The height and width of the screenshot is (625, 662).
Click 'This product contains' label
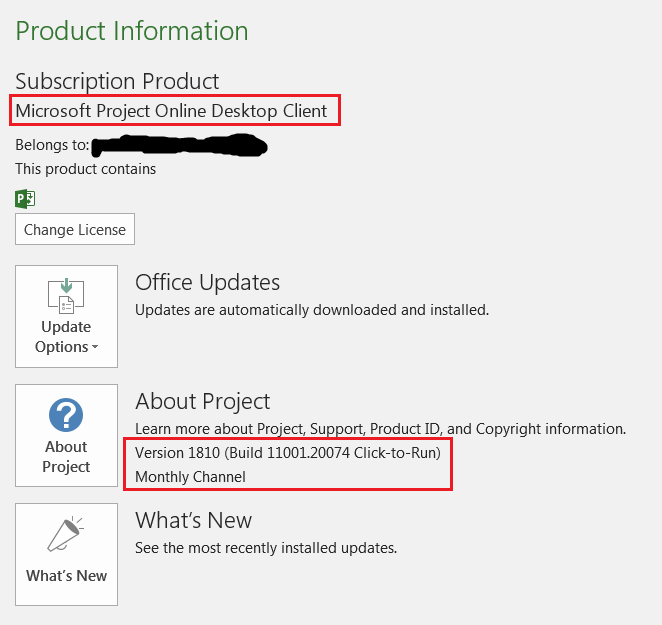(x=86, y=169)
